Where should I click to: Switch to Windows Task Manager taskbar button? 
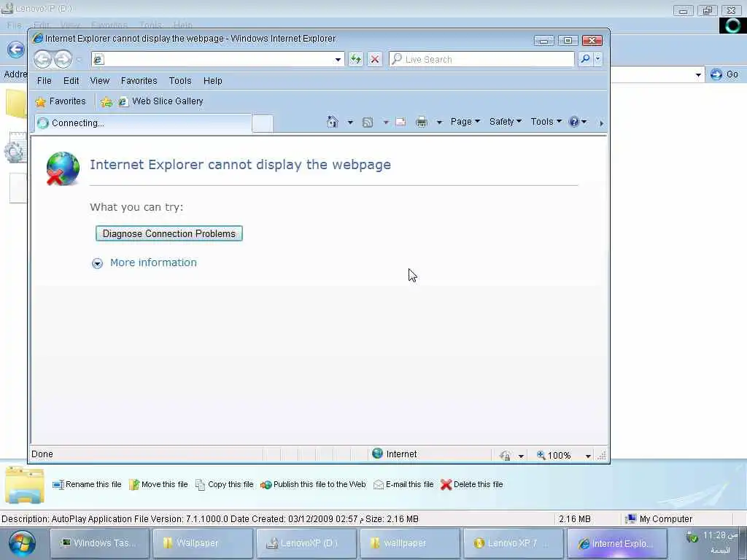(x=99, y=543)
